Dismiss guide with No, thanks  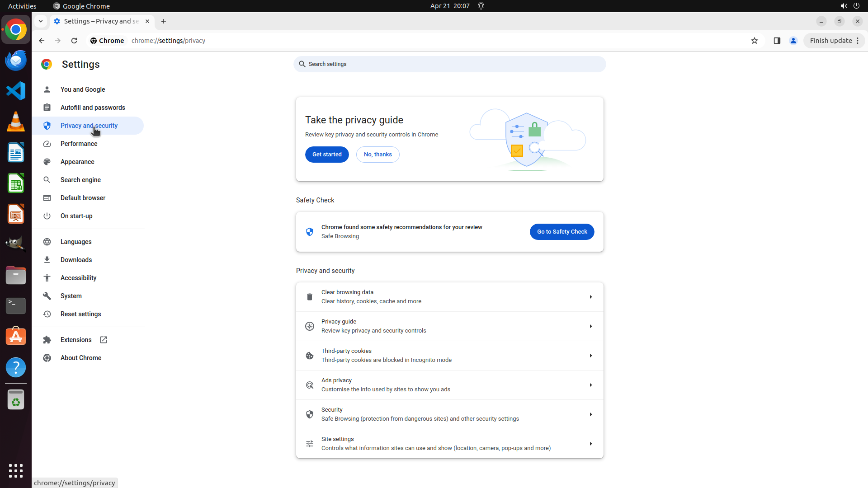(377, 155)
